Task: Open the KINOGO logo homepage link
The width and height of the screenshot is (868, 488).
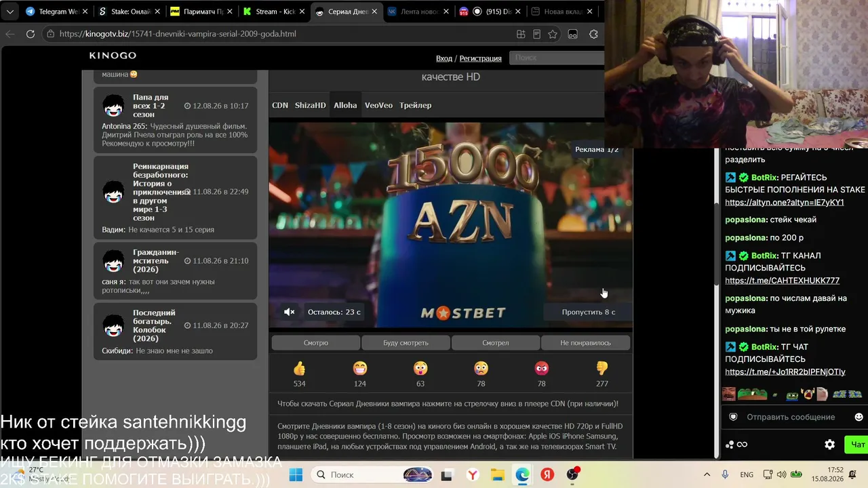Action: click(x=113, y=56)
